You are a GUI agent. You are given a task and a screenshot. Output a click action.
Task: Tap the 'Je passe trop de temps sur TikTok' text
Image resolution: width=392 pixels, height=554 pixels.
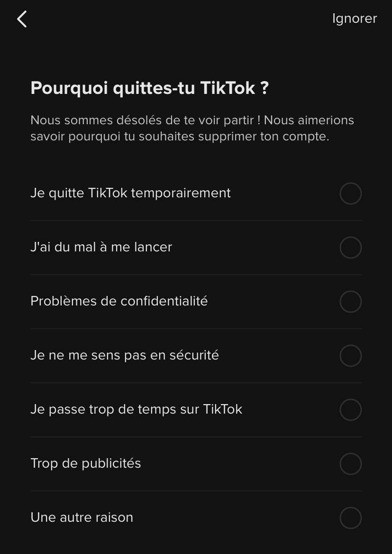pyautogui.click(x=136, y=409)
